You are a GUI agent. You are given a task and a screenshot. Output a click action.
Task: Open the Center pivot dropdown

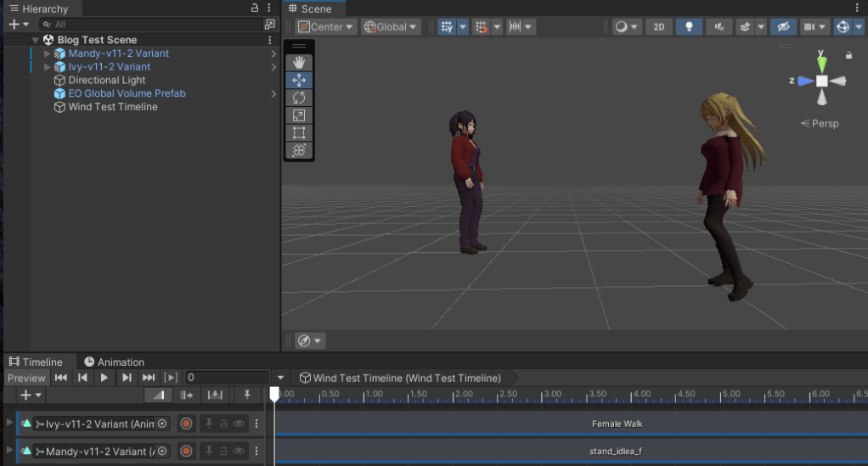point(326,26)
